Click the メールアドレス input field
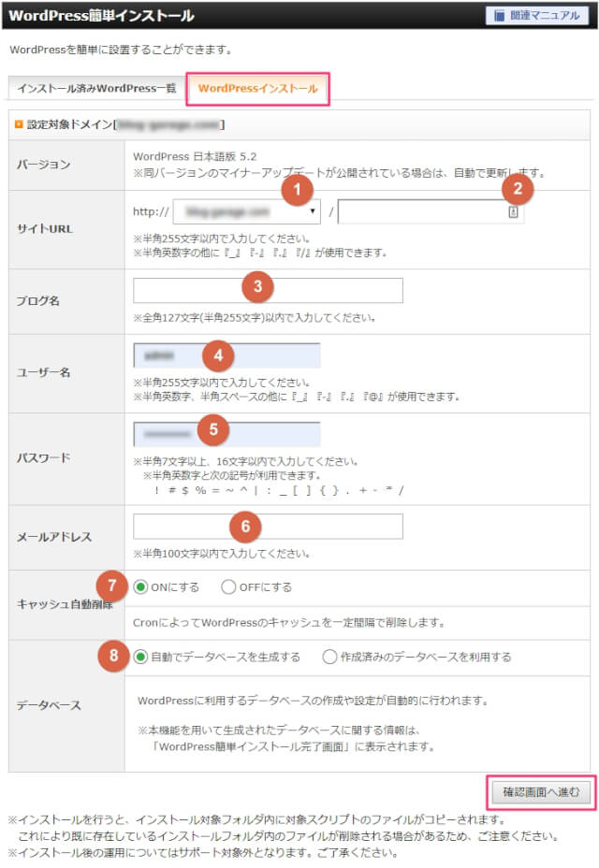 [x=269, y=526]
